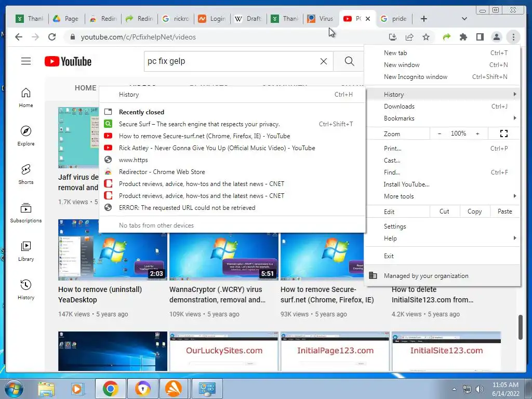Select Install YouTube... menu item
This screenshot has height=399, width=532.
click(x=443, y=184)
